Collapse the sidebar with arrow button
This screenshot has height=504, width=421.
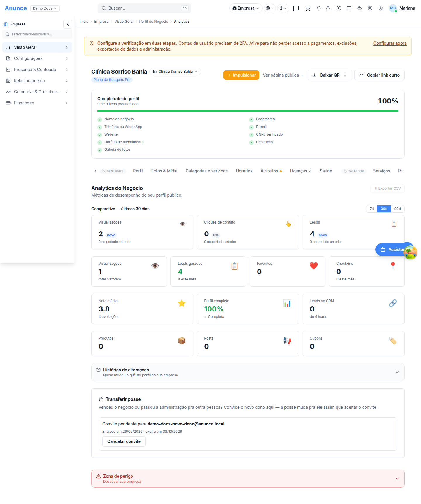point(68,24)
